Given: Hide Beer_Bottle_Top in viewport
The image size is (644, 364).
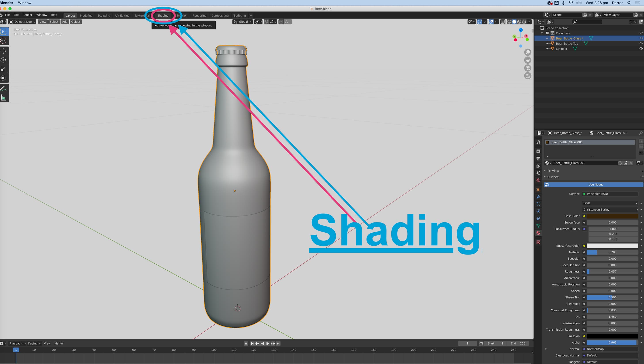Looking at the screenshot, I should [x=641, y=43].
